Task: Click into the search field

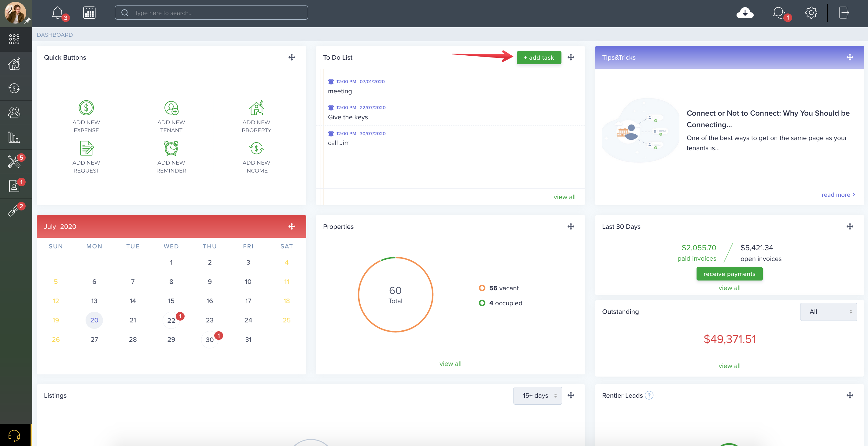Action: tap(211, 13)
